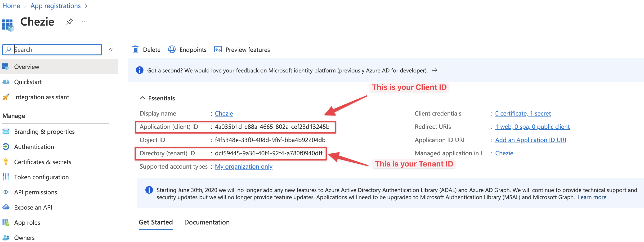The height and width of the screenshot is (242, 644).
Task: Click the Token configuration bars icon
Action: point(6,177)
